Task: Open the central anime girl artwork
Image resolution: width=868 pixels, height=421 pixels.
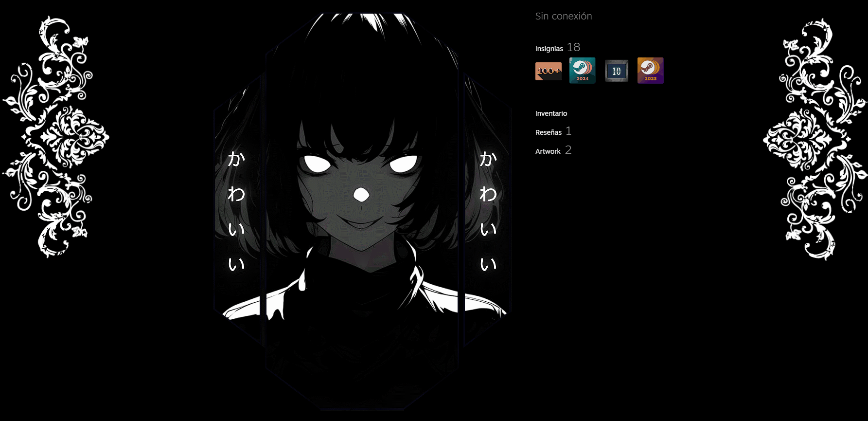Action: (362, 212)
